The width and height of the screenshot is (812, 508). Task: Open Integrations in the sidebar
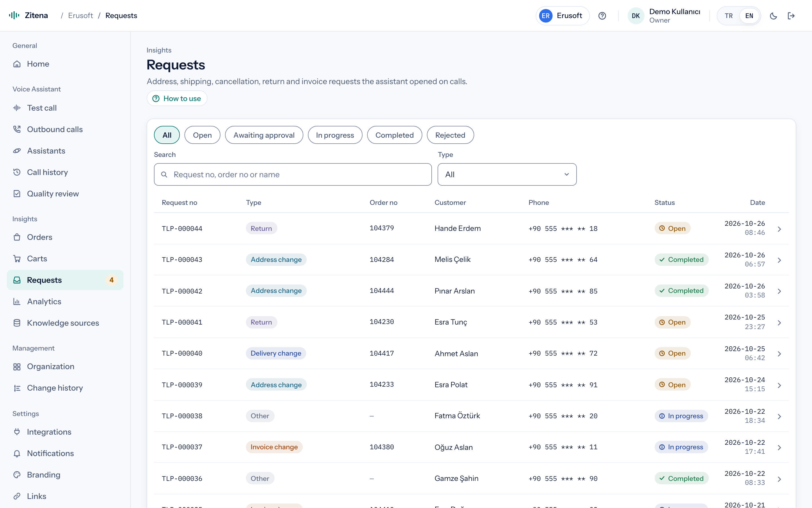coord(65,432)
